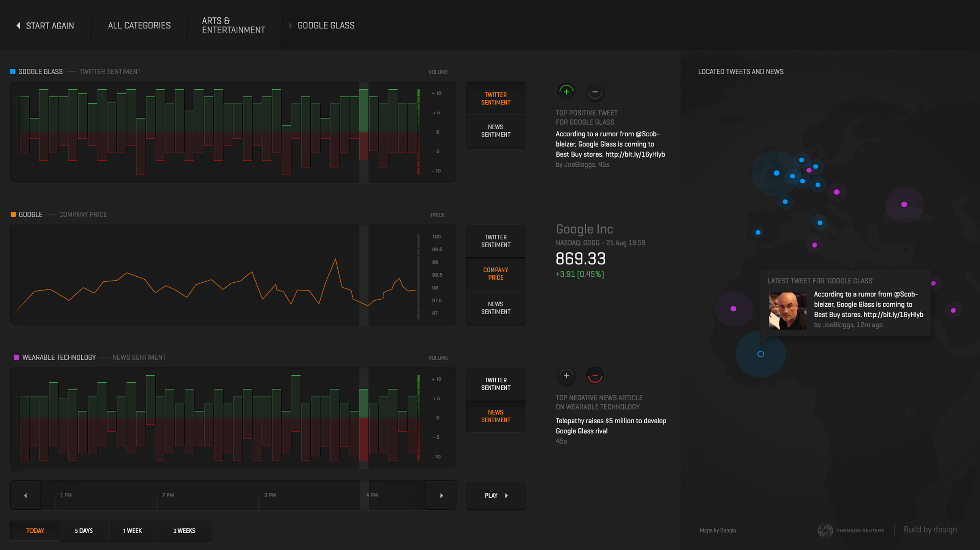The height and width of the screenshot is (550, 980).
Task: Click Build by design link
Action: [x=930, y=530]
